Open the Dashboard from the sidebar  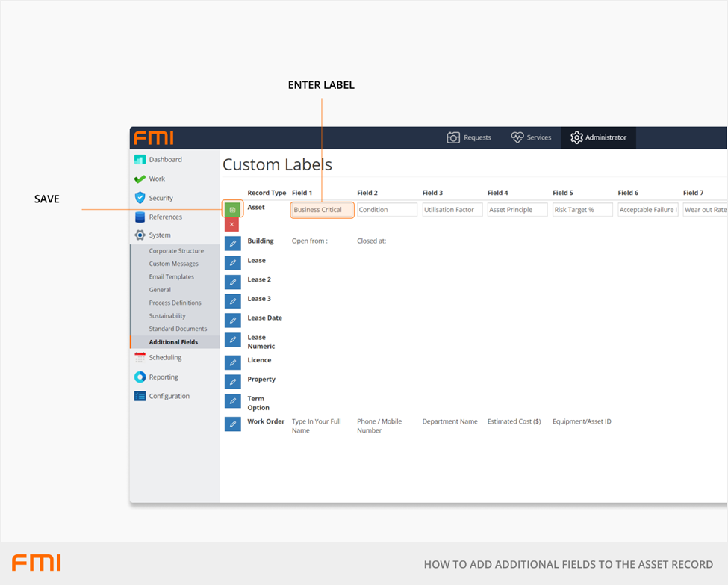(164, 160)
